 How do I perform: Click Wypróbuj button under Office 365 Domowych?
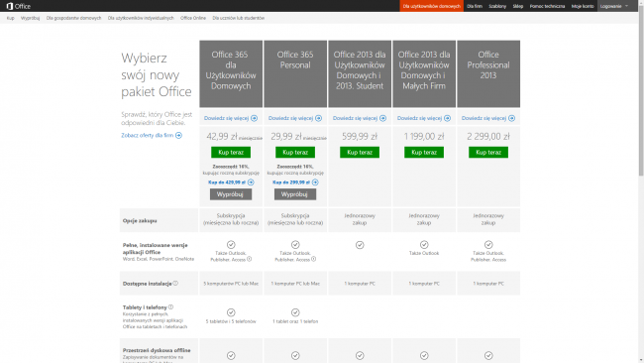pos(231,194)
